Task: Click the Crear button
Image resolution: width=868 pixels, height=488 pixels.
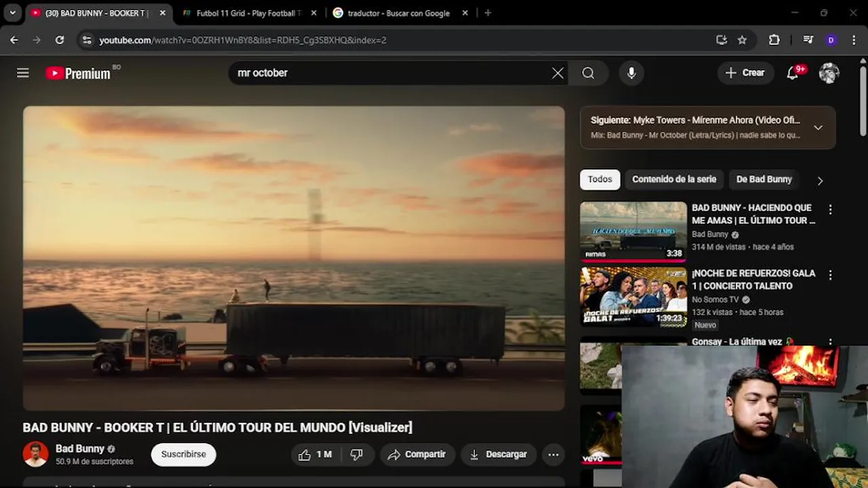Action: pyautogui.click(x=745, y=73)
